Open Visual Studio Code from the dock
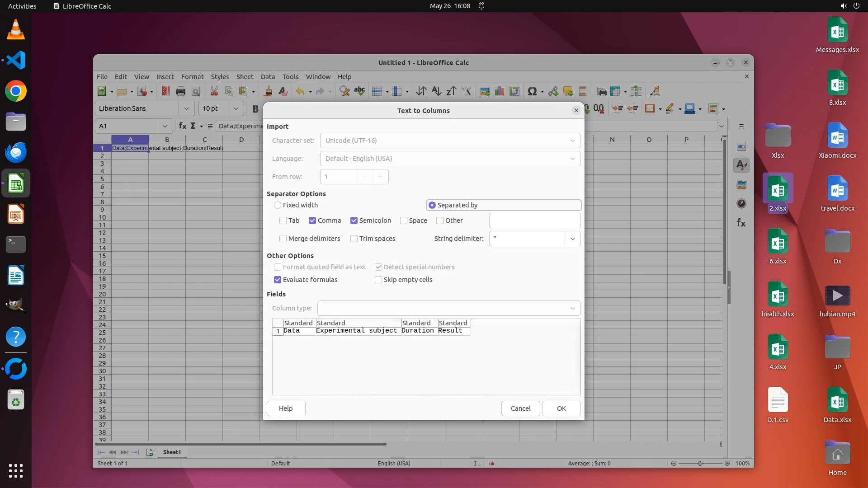Screen dimensions: 868x488 pyautogui.click(x=16, y=60)
